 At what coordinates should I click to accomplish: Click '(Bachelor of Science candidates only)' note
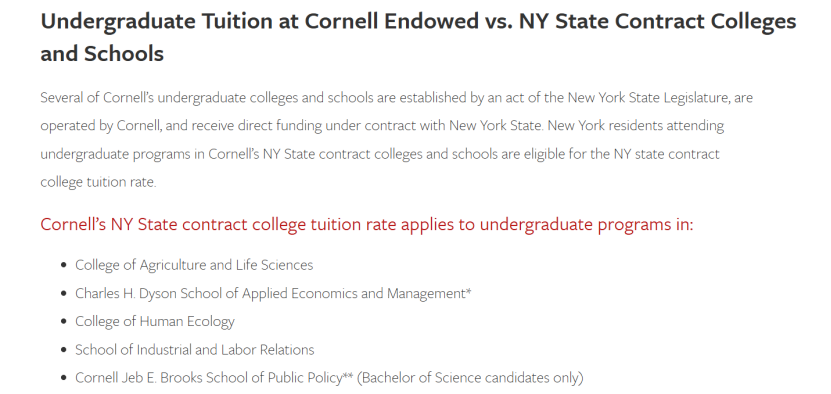pos(470,378)
